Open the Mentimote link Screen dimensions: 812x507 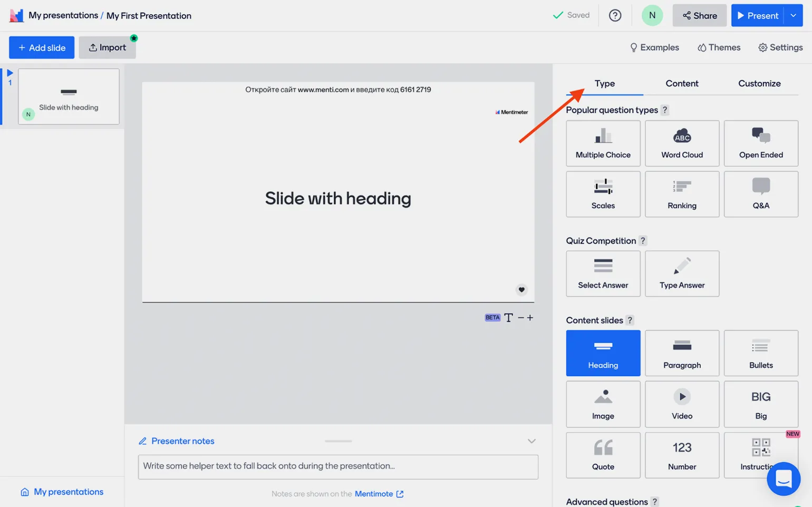[x=379, y=494]
